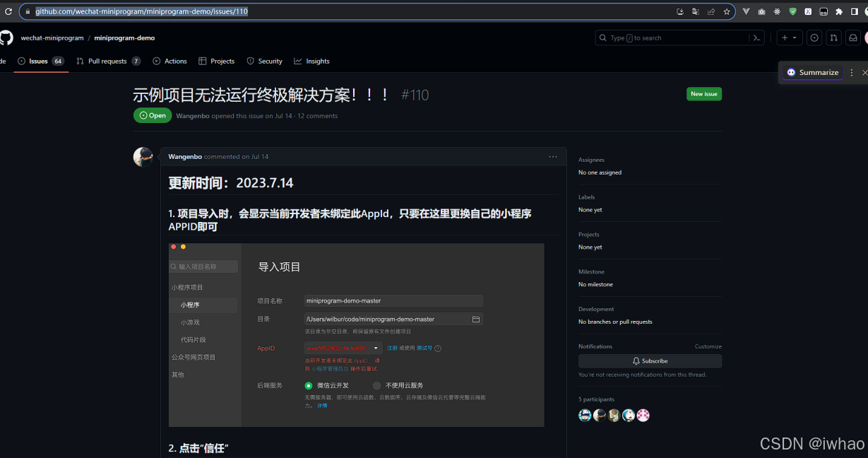Subscribe to notifications for this thread
868x458 pixels.
coord(650,360)
